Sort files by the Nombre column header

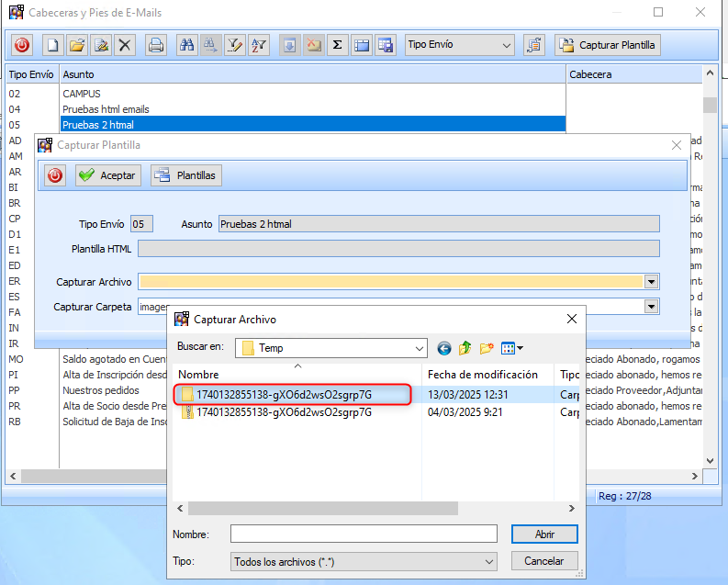[297, 375]
